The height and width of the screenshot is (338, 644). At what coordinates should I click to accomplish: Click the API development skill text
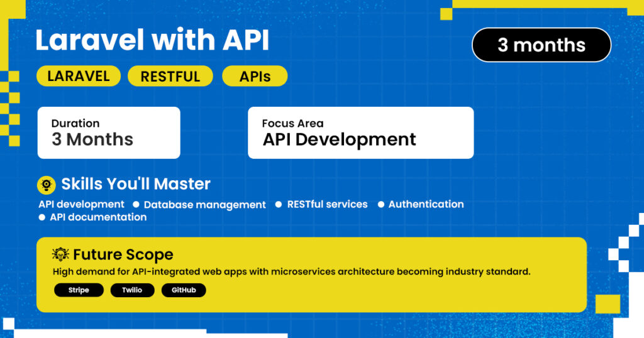[81, 204]
